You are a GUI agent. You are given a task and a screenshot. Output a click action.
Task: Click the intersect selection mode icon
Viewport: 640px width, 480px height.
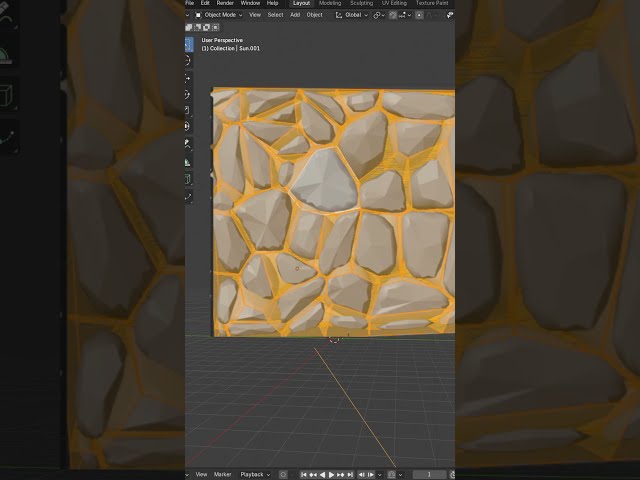point(216,27)
